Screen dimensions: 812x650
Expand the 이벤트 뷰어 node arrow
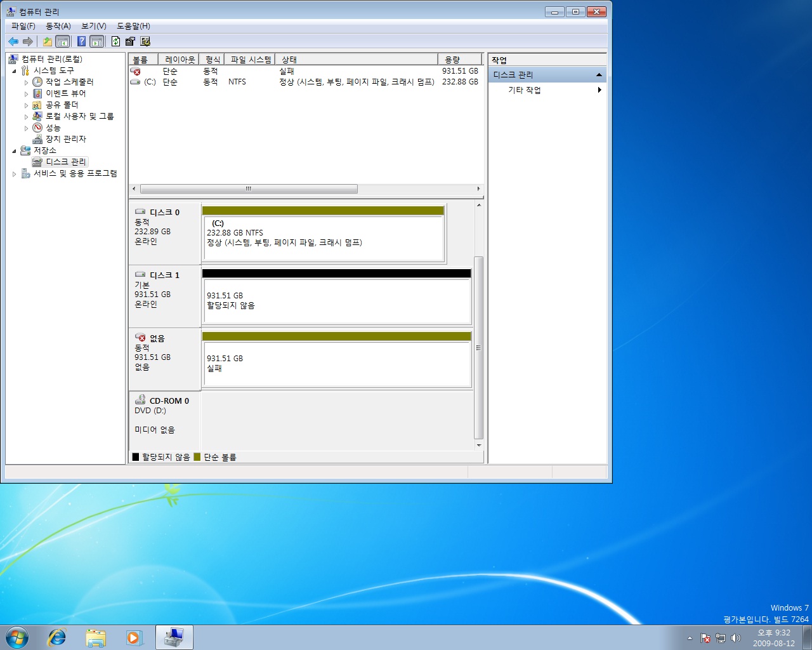(26, 93)
